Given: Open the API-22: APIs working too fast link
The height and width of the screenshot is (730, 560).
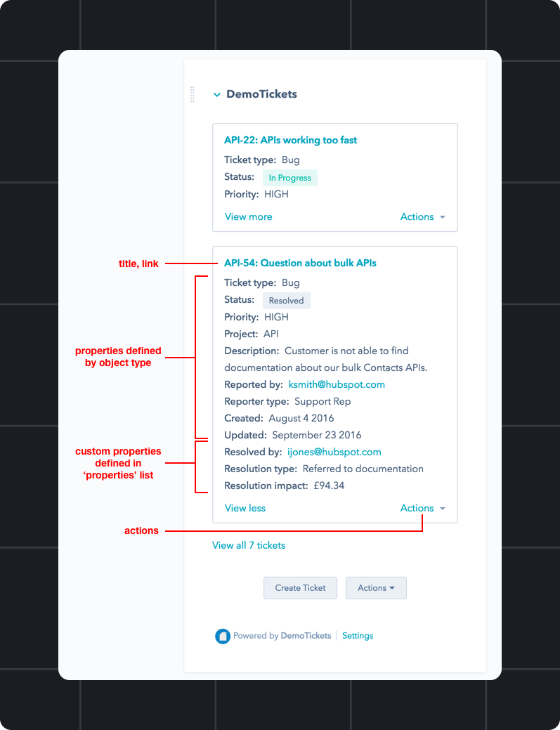Looking at the screenshot, I should click(x=290, y=140).
